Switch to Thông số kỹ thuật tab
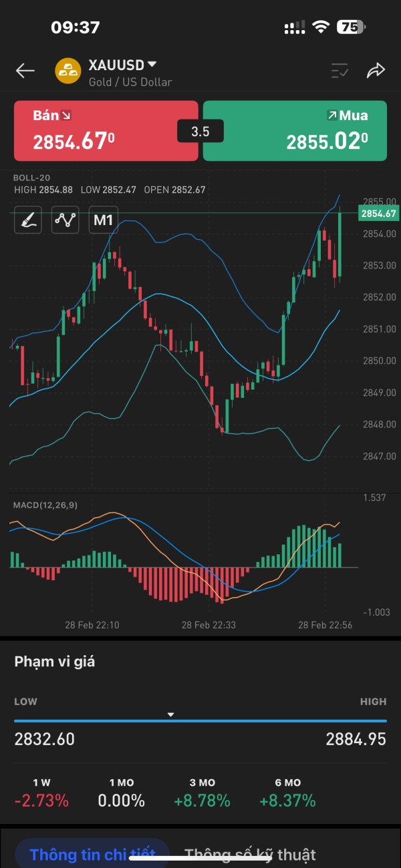 251,855
